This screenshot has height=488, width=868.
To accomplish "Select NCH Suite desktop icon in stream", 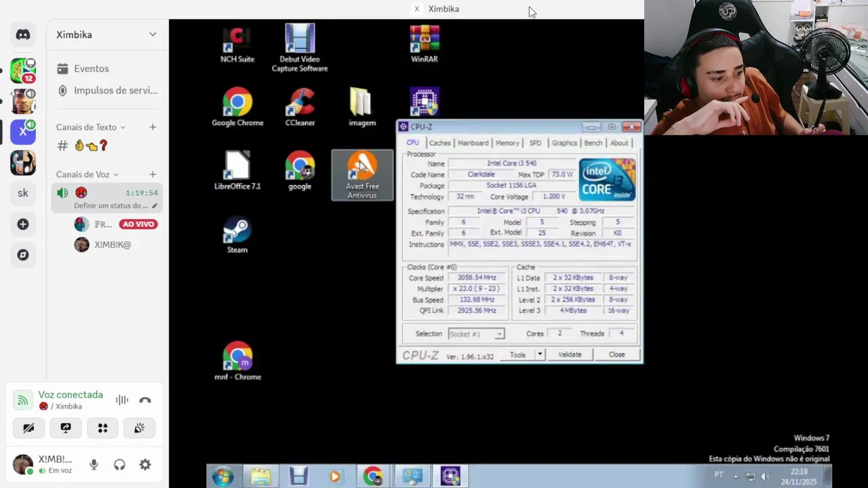I will coord(237,45).
